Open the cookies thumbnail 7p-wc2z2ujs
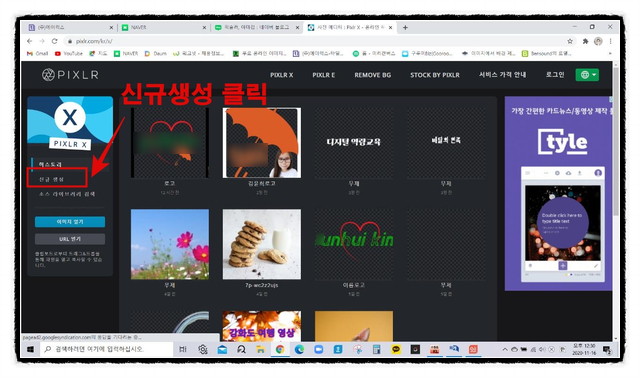 coord(262,244)
